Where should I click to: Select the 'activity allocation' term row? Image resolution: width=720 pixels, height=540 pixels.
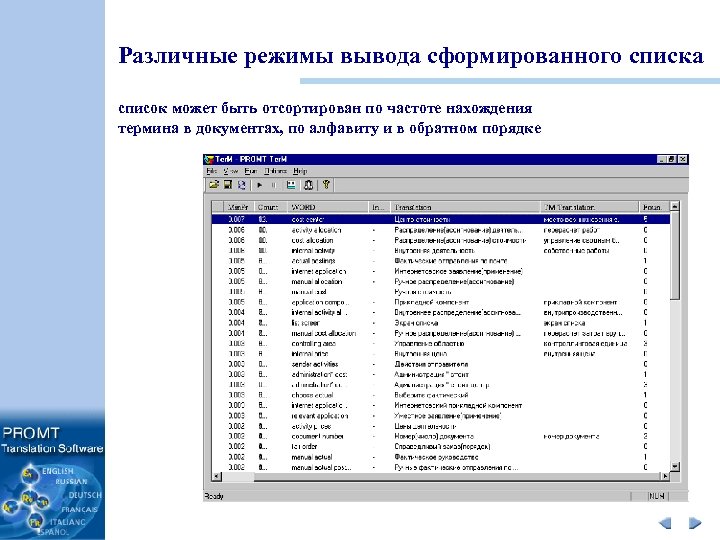[440, 230]
